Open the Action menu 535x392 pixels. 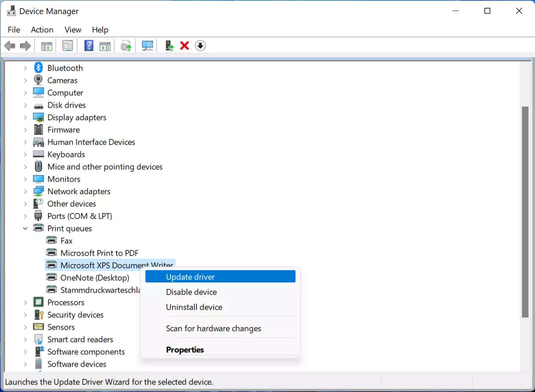click(42, 30)
